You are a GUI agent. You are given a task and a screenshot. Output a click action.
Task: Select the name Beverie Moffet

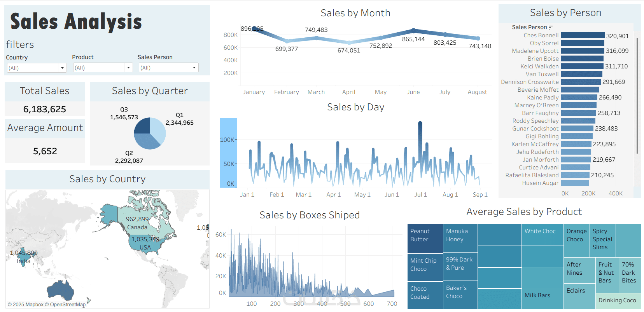[538, 90]
